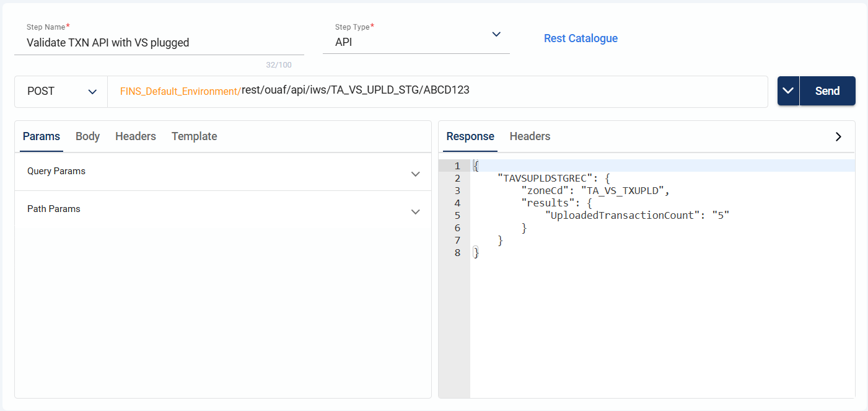Open the Rest Catalogue link
The width and height of the screenshot is (868, 411).
point(581,38)
